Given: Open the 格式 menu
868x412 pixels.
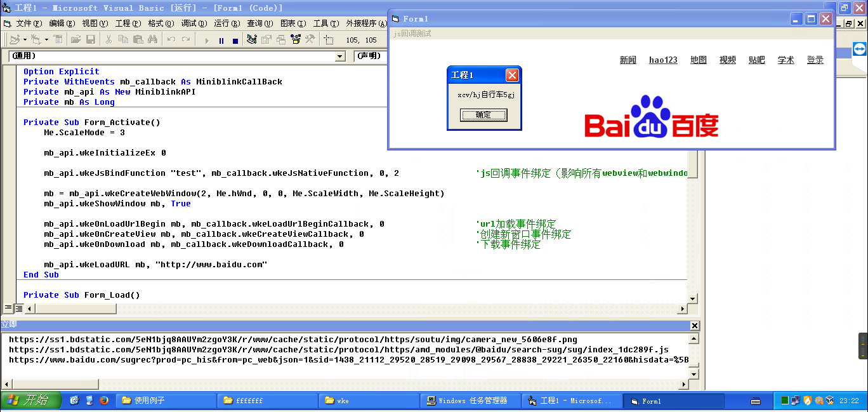Looking at the screenshot, I should click(x=161, y=23).
